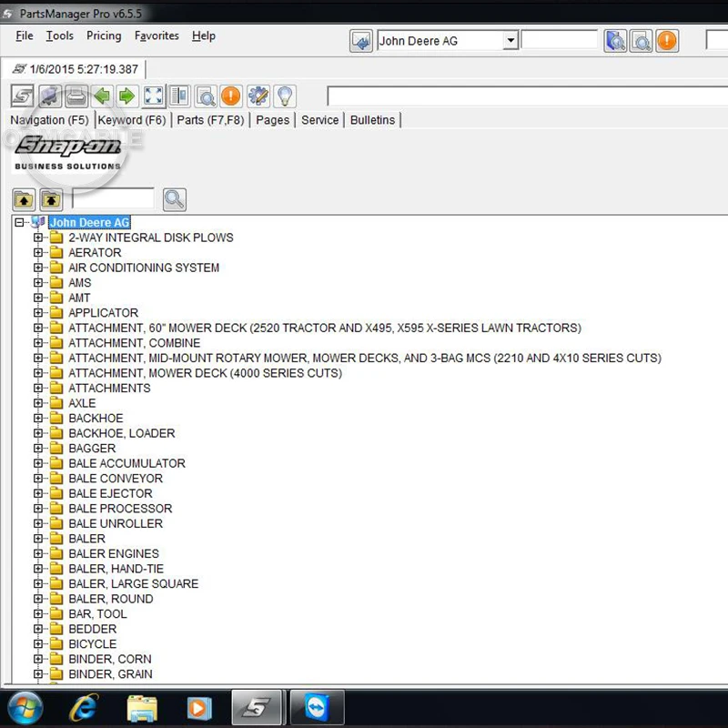
Task: Open the File menu
Action: 25,35
